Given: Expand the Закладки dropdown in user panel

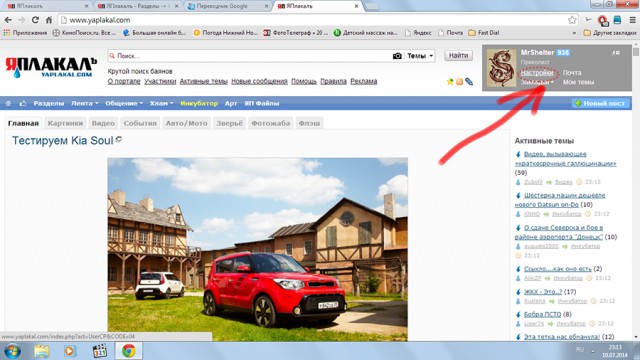Looking at the screenshot, I should coord(537,82).
